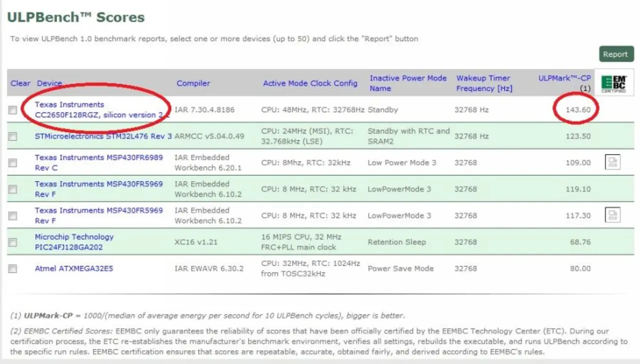Open Texas Instruments CC2650F128RGZ device link
Viewport: 640px width, 364px height.
(102, 109)
